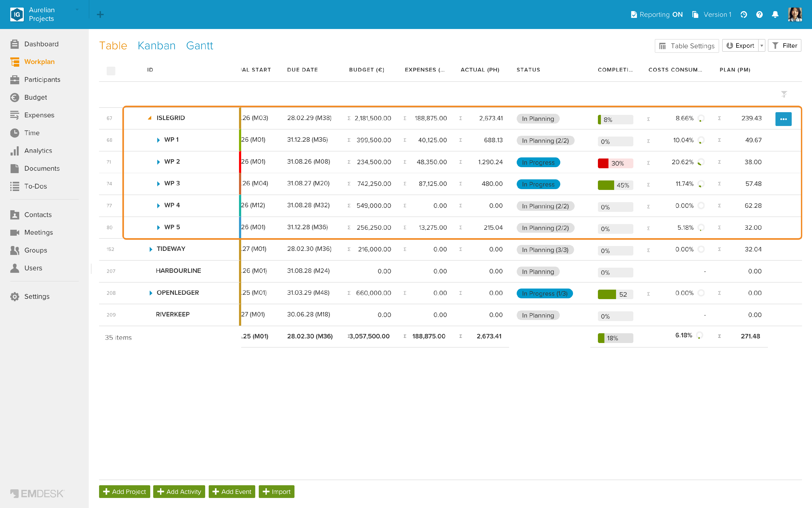The height and width of the screenshot is (508, 812).
Task: Click the notifications bell icon
Action: pos(775,14)
